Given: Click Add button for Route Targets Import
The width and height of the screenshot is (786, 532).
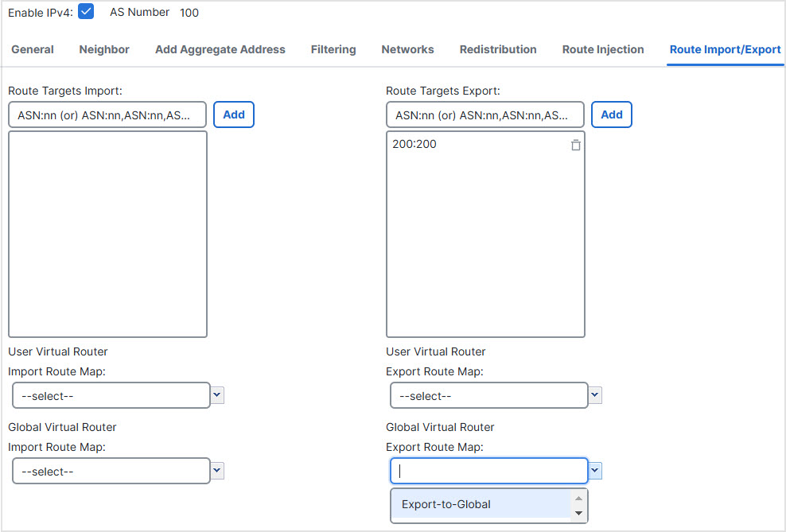Looking at the screenshot, I should coord(233,115).
